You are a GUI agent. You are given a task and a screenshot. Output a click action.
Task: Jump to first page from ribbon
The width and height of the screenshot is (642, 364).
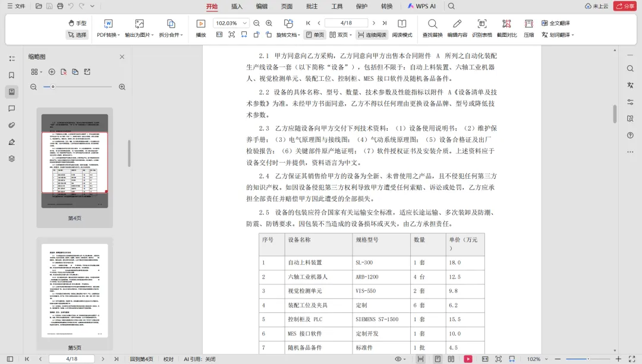[309, 23]
